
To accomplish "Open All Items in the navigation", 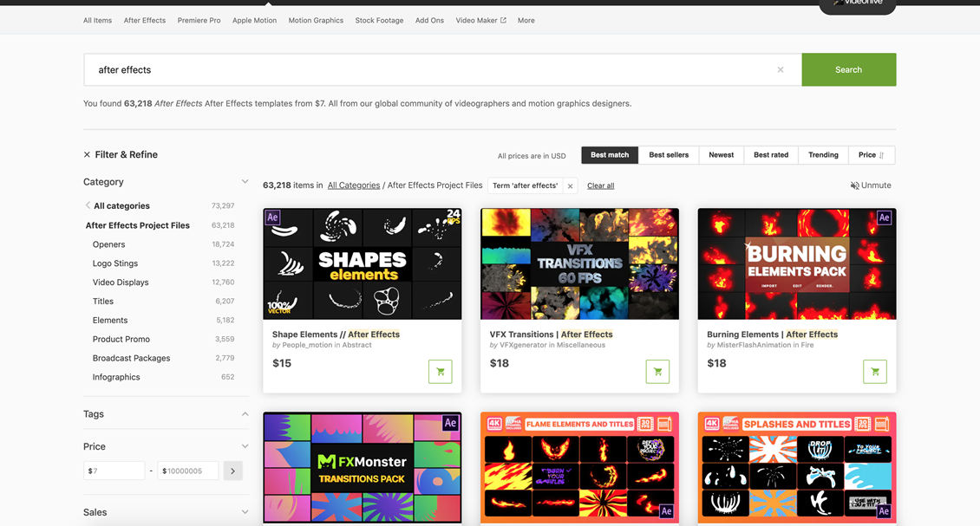I will coord(97,21).
